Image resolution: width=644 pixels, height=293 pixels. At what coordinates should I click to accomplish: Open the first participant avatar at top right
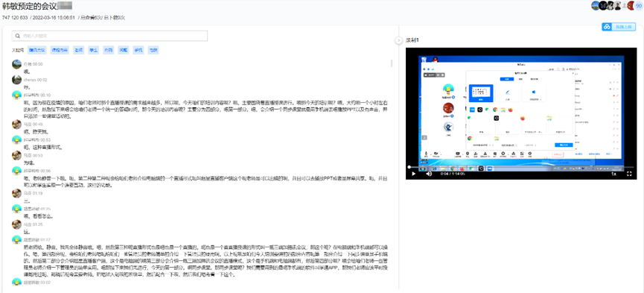(596, 5)
